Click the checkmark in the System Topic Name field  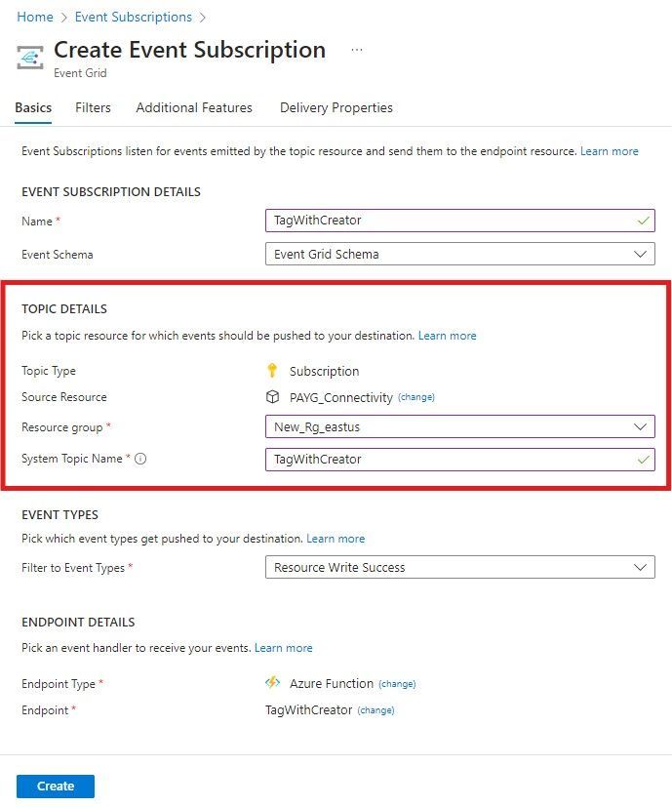point(643,459)
